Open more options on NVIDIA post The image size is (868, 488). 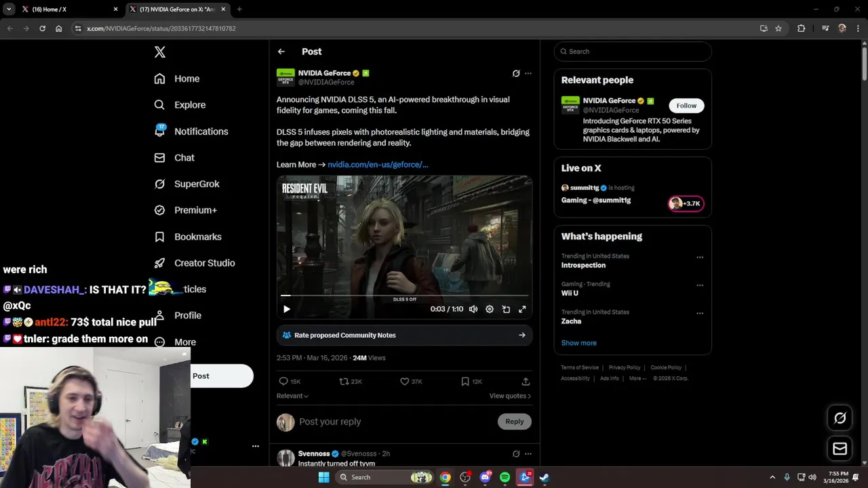click(528, 73)
